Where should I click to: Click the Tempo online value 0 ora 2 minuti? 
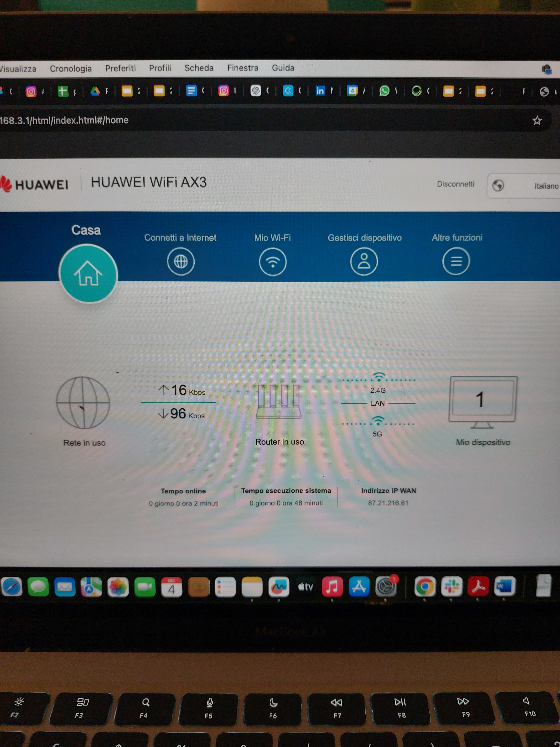184,503
